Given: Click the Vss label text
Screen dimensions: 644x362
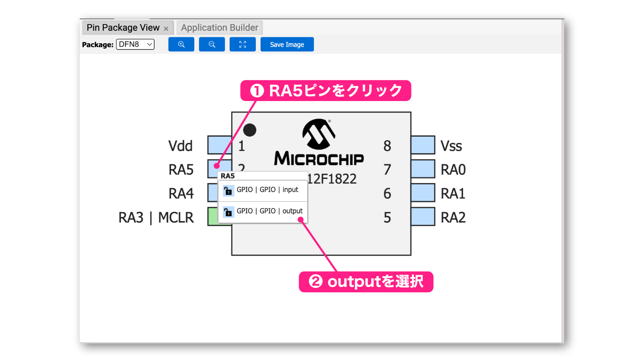Looking at the screenshot, I should point(451,146).
